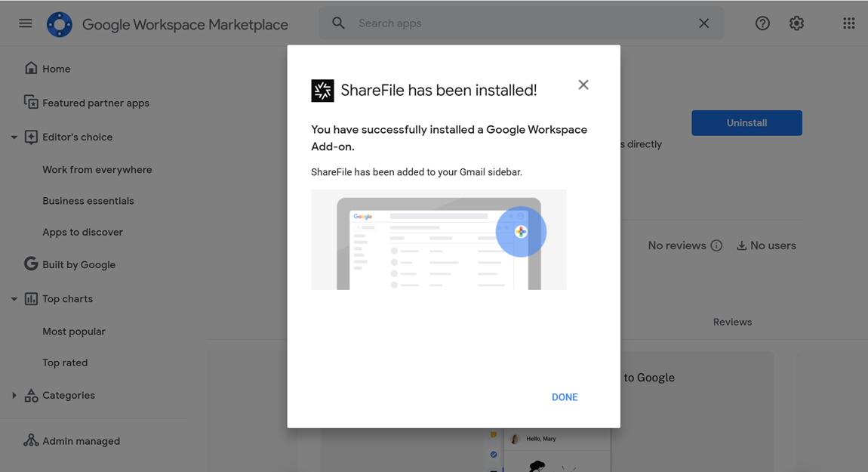Screen dimensions: 868x472
Task: Click the Top charts icon
Action: 31,298
